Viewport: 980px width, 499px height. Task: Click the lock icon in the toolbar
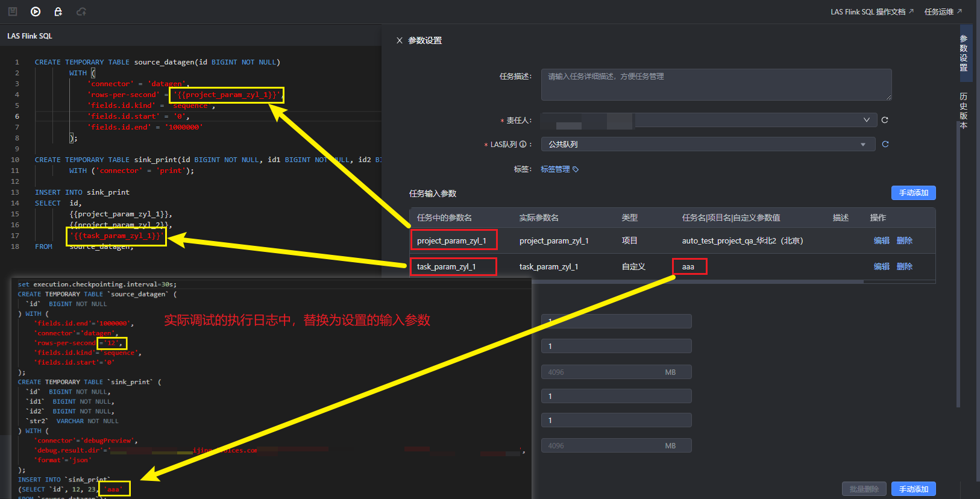(x=58, y=11)
